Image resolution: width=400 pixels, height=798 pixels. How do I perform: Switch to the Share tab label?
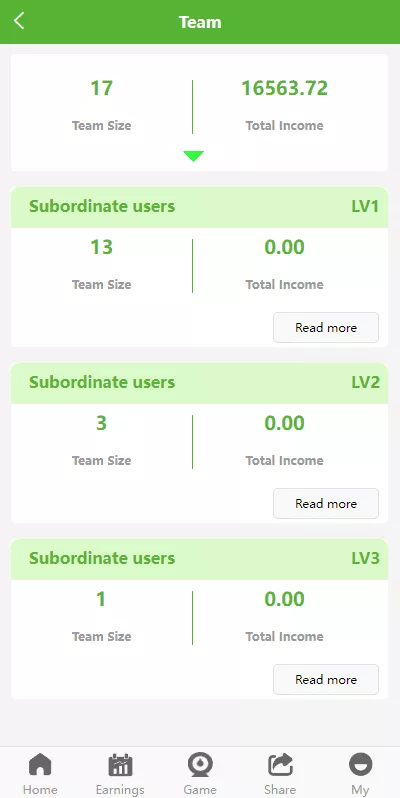pyautogui.click(x=280, y=789)
